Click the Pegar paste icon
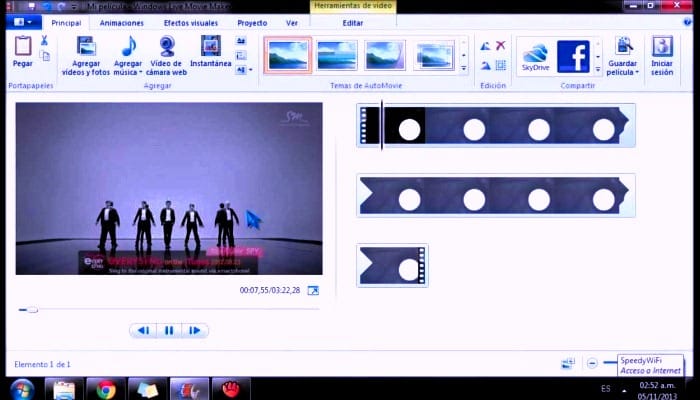This screenshot has height=400, width=700. click(23, 46)
